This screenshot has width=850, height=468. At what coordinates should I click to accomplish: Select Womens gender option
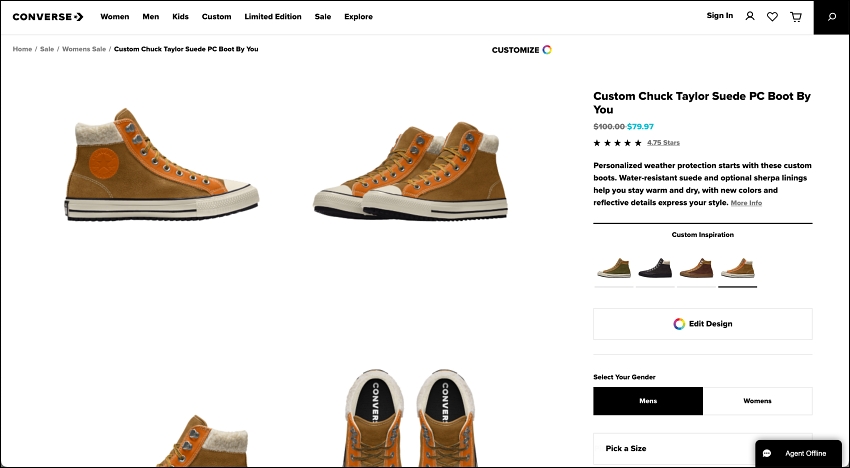(x=757, y=401)
